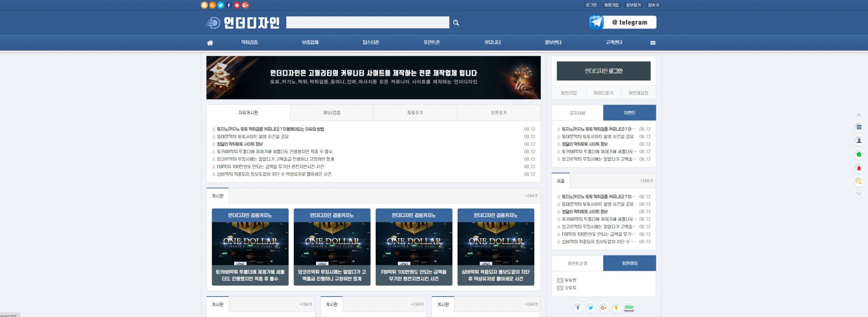This screenshot has width=868, height=317.
Task: Click 회원가입 under login box
Action: point(569,93)
